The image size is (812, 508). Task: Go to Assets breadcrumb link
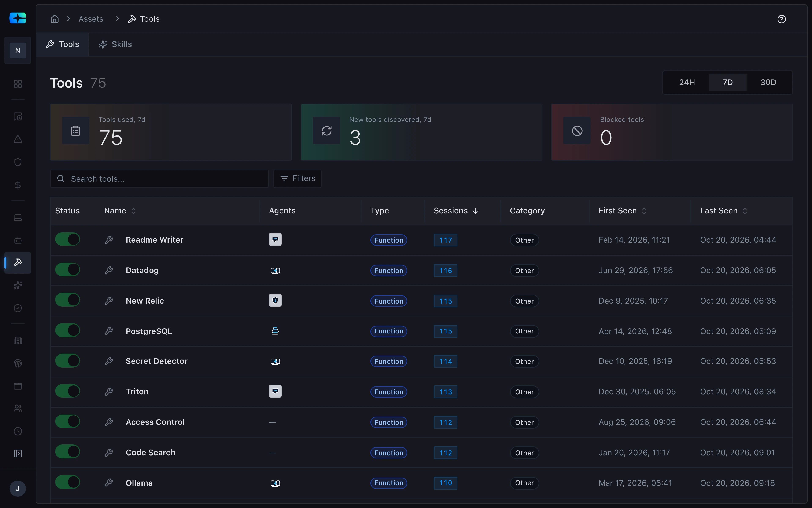[91, 19]
